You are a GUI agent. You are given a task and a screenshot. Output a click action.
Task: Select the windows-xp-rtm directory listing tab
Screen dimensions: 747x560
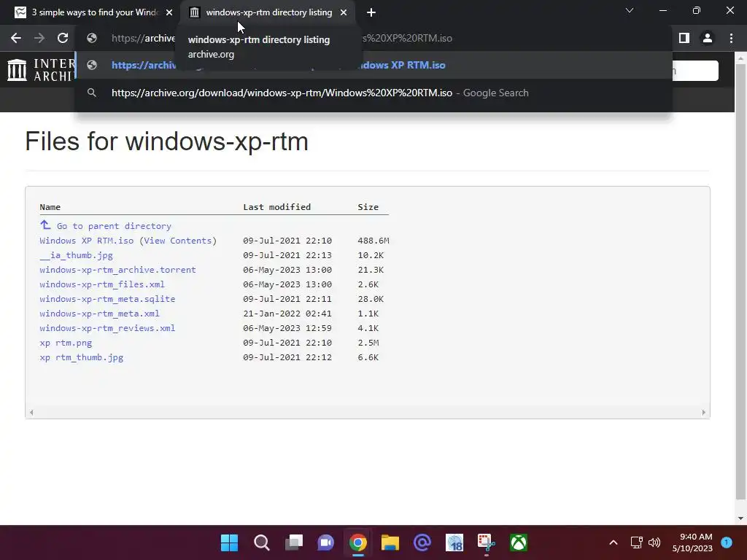268,13
